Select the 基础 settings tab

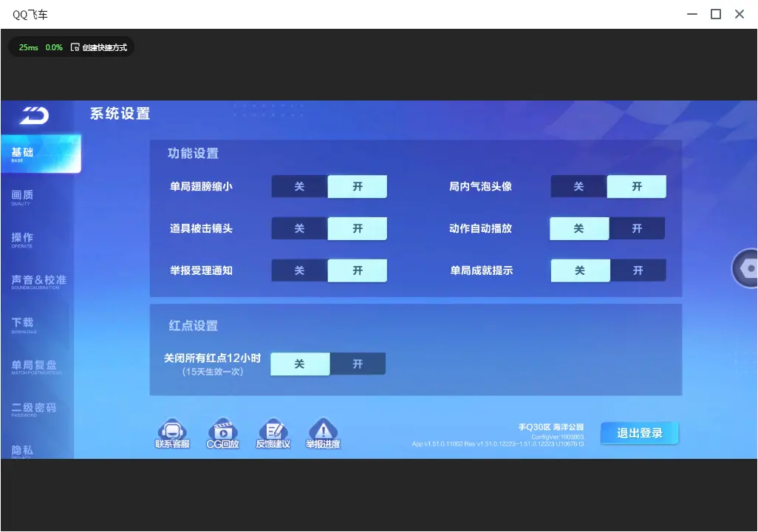[x=41, y=154]
